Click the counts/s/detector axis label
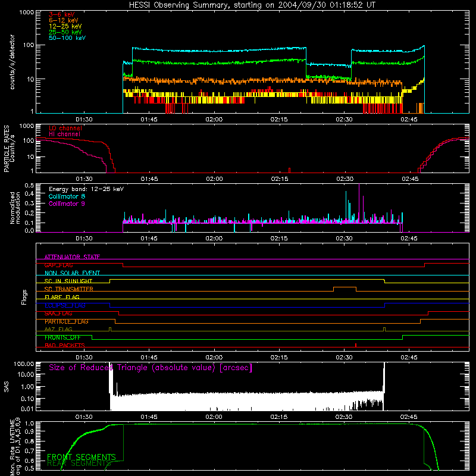 (12, 62)
